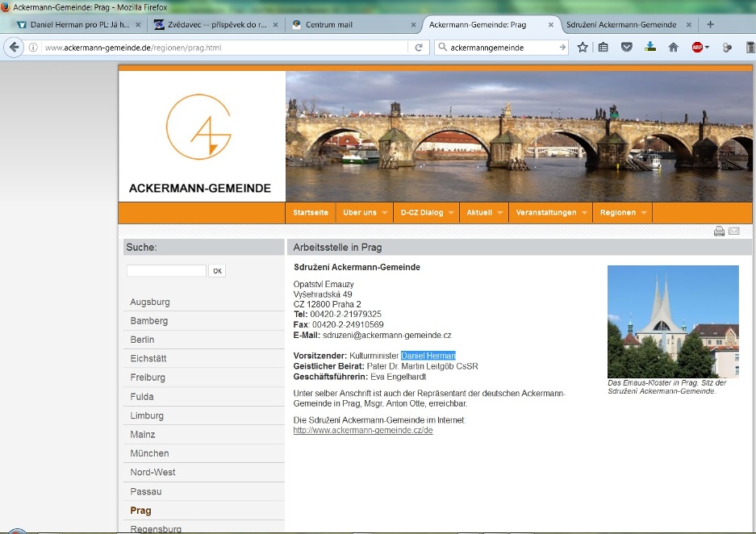Click the address bar URL field
This screenshot has height=534, width=756.
coord(224,48)
